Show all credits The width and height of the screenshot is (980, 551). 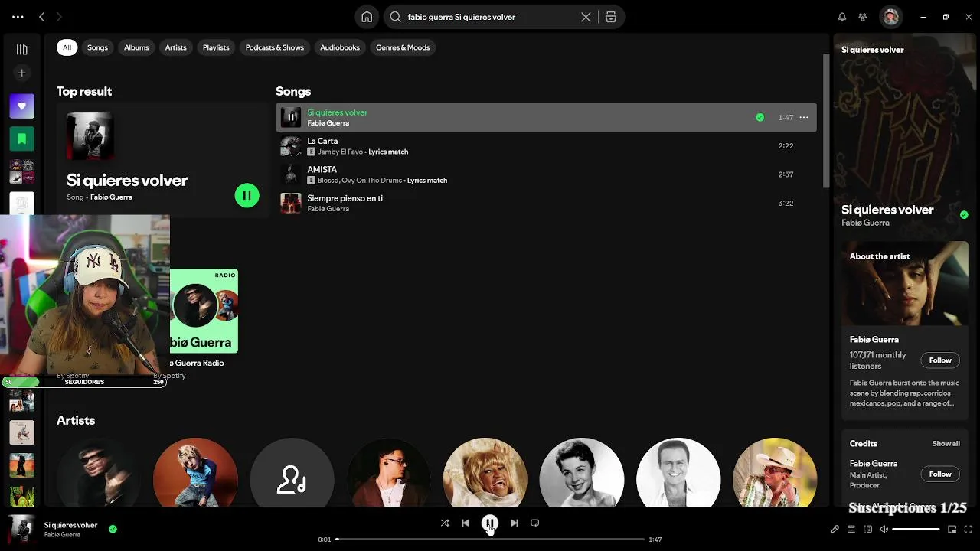point(946,444)
